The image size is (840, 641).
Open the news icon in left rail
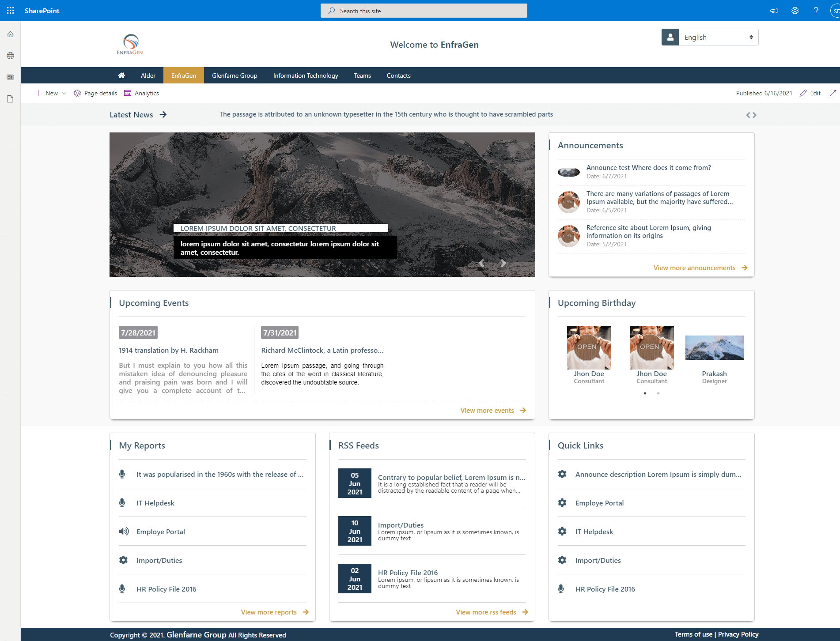pos(11,77)
